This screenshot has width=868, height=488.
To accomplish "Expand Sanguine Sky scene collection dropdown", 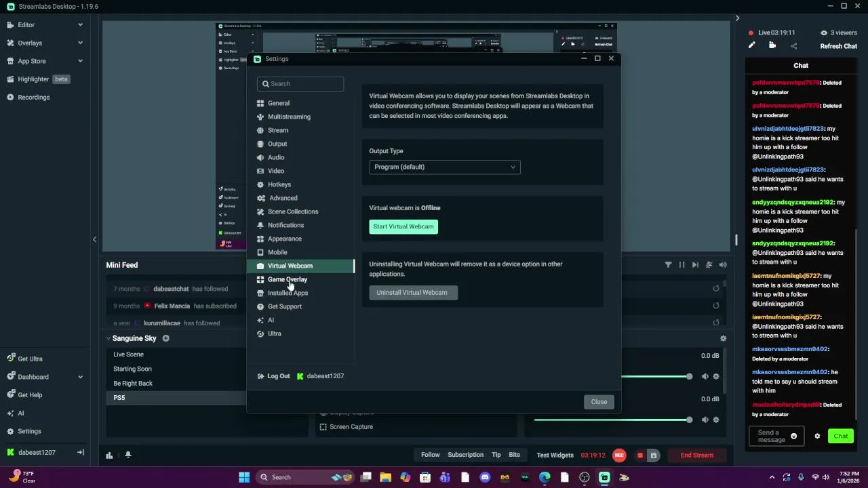I will click(108, 338).
